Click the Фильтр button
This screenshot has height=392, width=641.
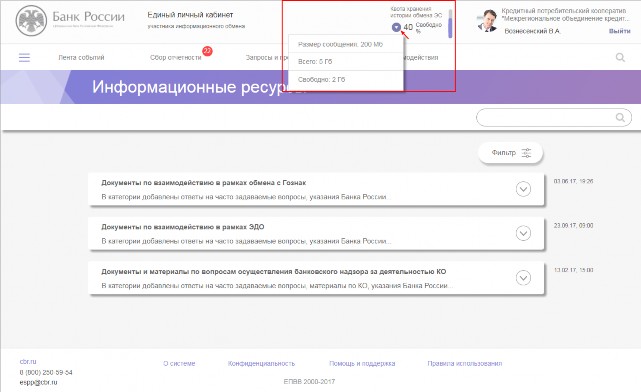coord(510,153)
